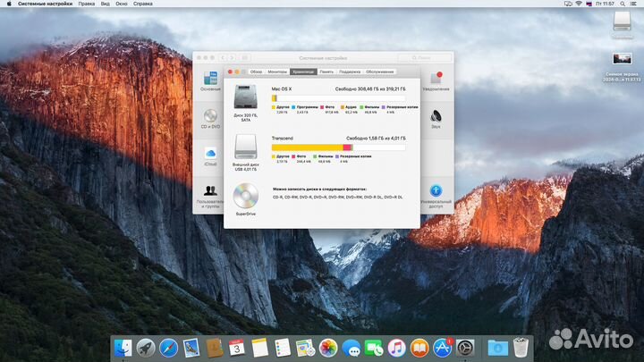Click forward arrow in System Preferences toolbar

(232, 58)
